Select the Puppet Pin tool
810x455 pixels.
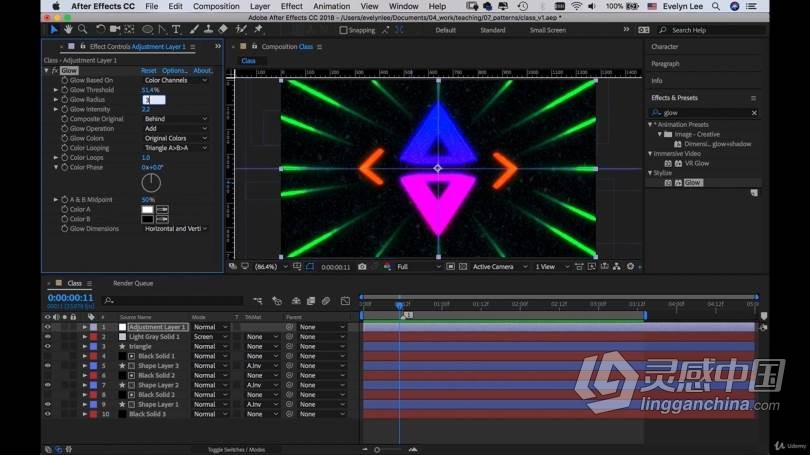(x=256, y=30)
